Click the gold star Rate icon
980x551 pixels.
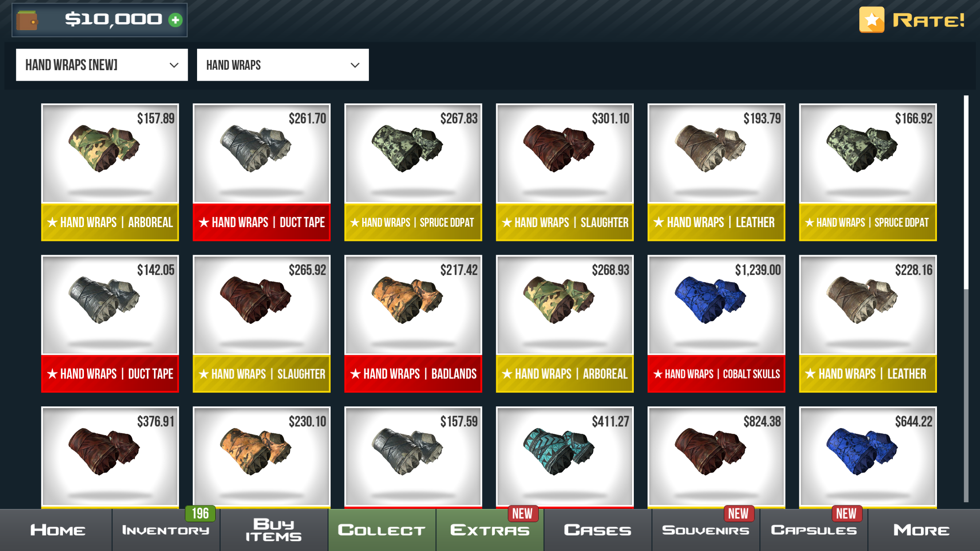click(x=872, y=20)
